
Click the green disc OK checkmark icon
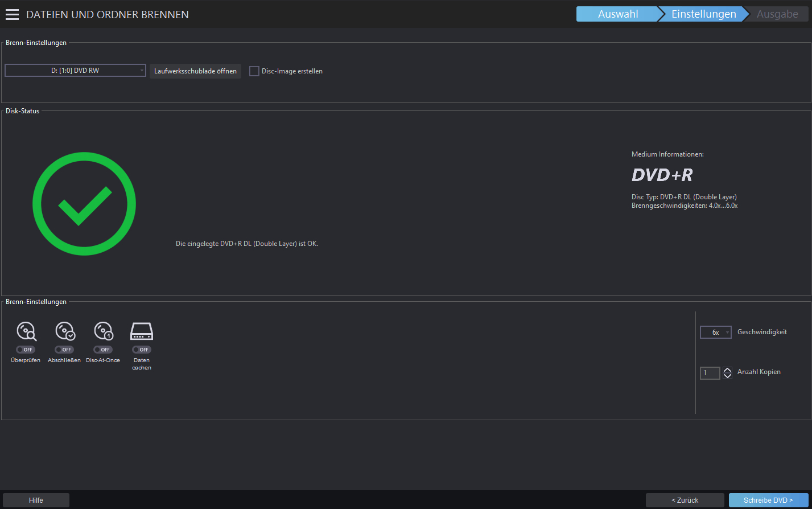tap(84, 204)
